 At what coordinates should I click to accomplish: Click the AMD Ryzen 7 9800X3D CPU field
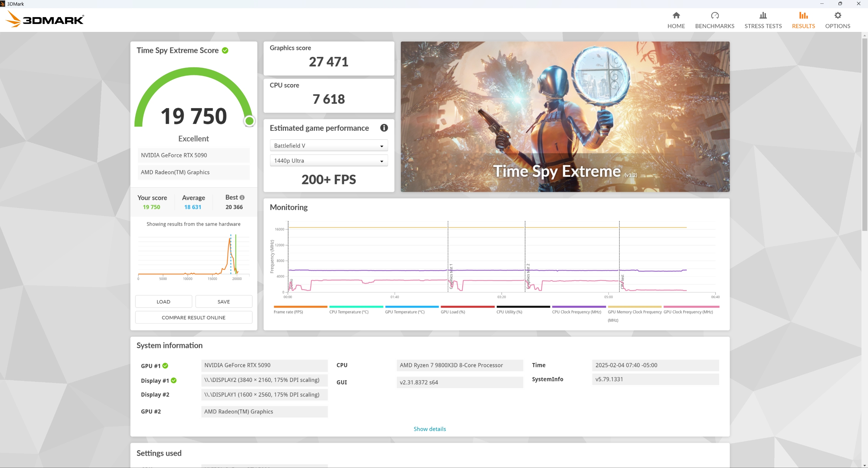tap(460, 365)
